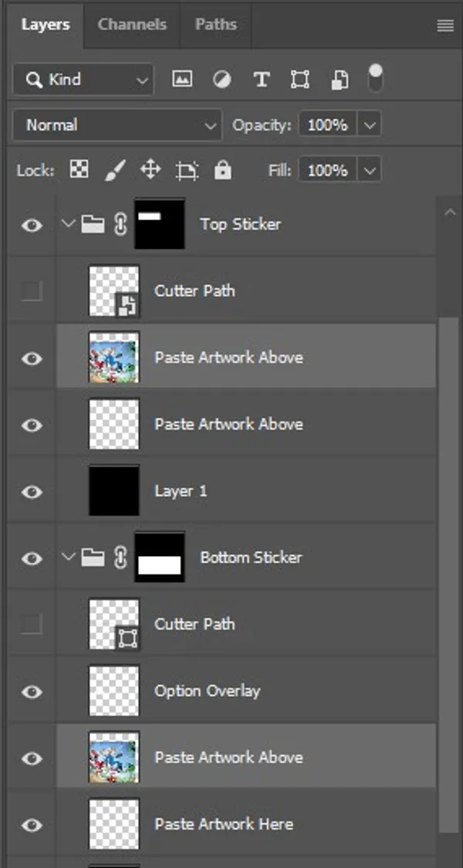Image resolution: width=463 pixels, height=868 pixels.
Task: Lock layer position move icon
Action: (x=150, y=170)
